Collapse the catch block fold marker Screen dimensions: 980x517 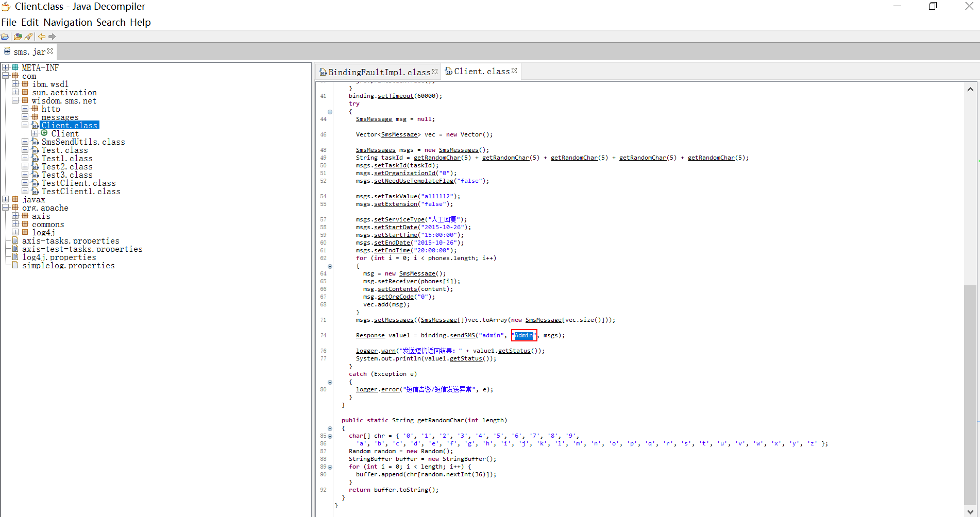tap(330, 382)
